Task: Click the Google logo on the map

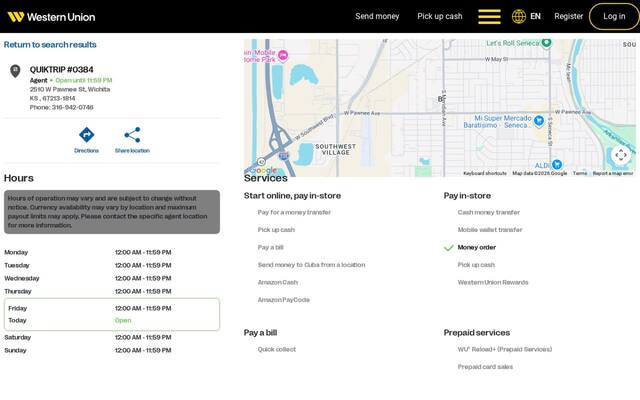Action: (x=263, y=170)
